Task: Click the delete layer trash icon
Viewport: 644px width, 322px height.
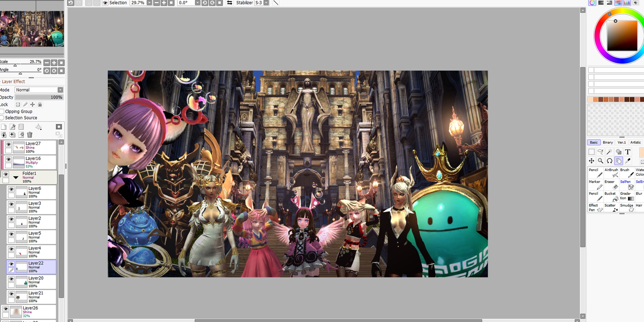Action: click(x=30, y=135)
